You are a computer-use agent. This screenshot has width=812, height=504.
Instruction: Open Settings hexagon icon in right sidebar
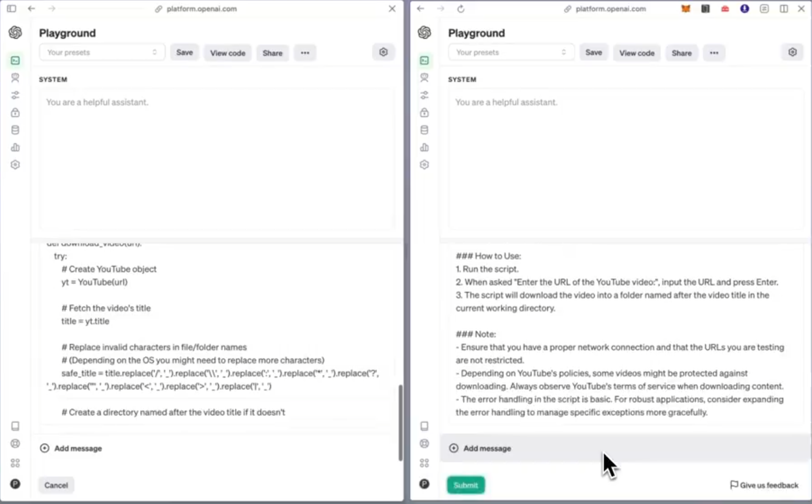425,165
